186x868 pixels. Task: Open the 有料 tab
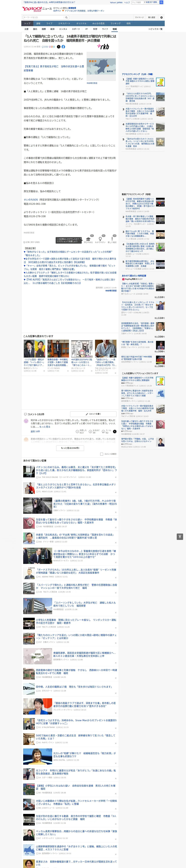click(x=128, y=24)
